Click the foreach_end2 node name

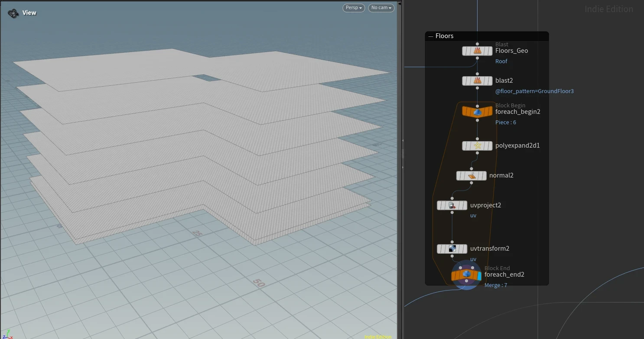coord(504,274)
